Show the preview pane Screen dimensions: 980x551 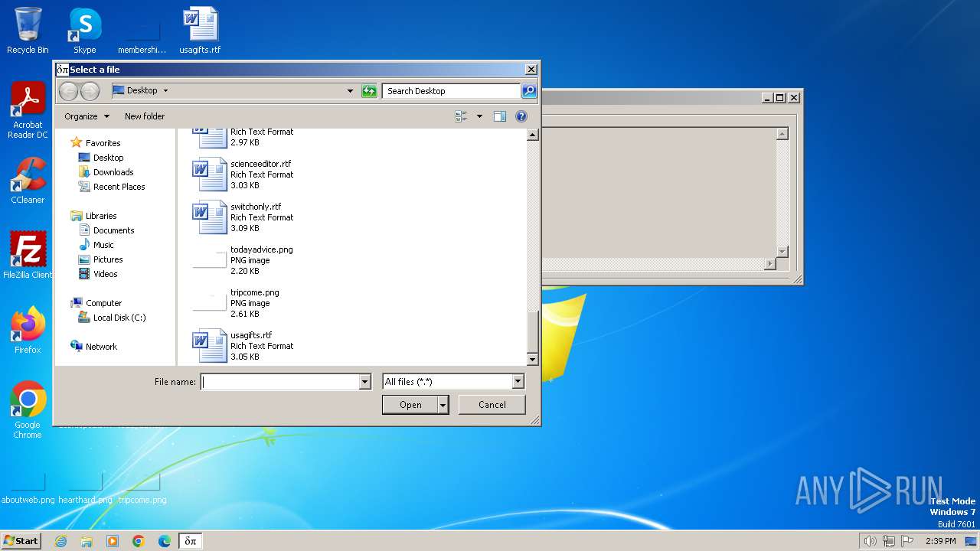pyautogui.click(x=500, y=116)
